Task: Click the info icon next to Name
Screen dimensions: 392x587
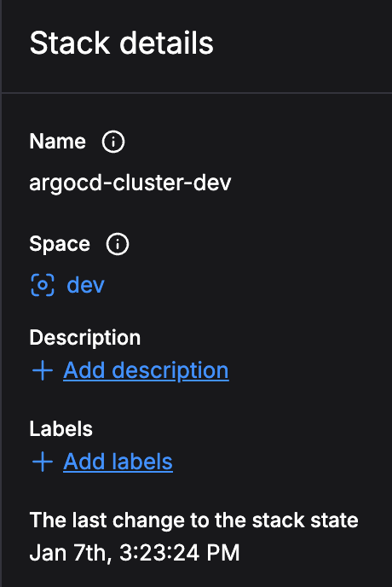Action: pyautogui.click(x=113, y=142)
